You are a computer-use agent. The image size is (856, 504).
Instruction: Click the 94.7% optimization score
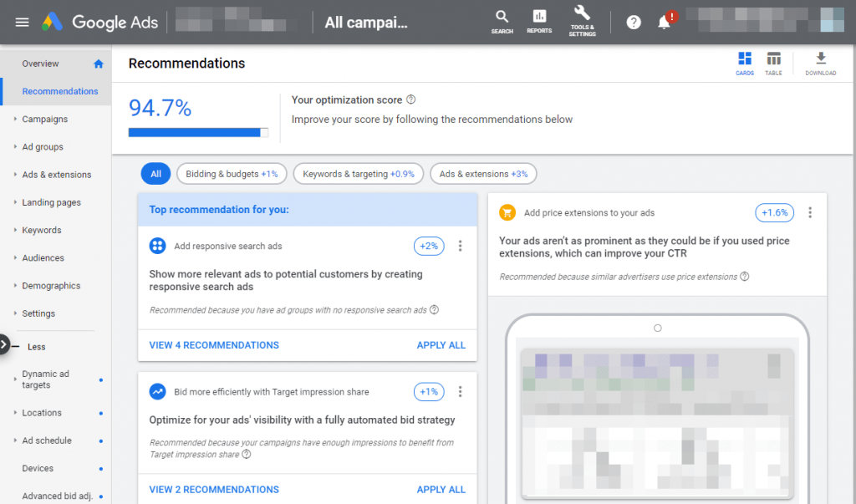[x=160, y=108]
